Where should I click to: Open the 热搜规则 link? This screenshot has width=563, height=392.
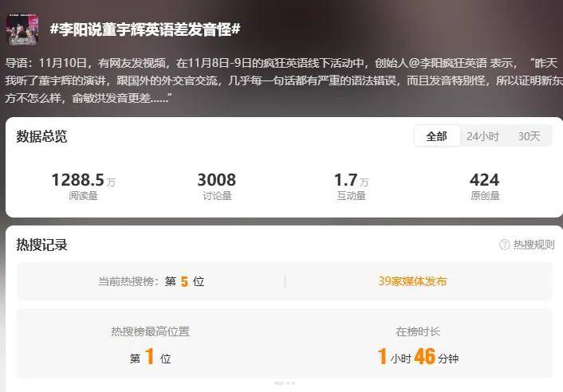tap(533, 245)
